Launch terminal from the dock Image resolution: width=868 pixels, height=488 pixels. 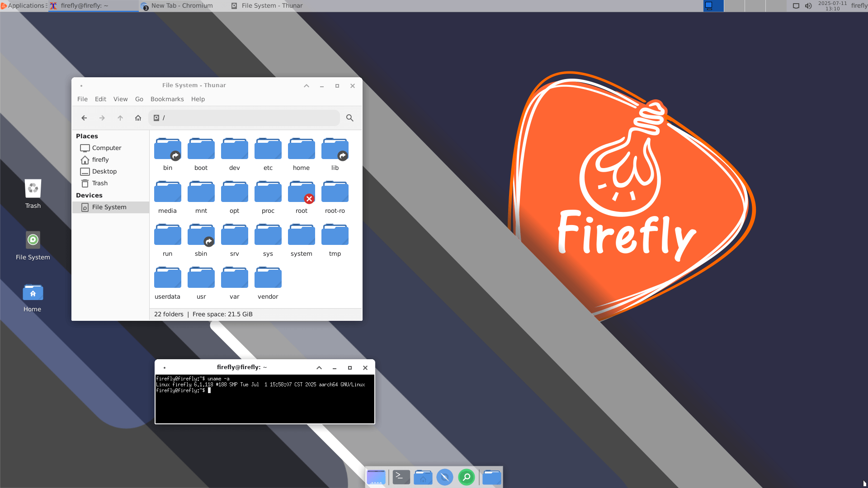[401, 477]
